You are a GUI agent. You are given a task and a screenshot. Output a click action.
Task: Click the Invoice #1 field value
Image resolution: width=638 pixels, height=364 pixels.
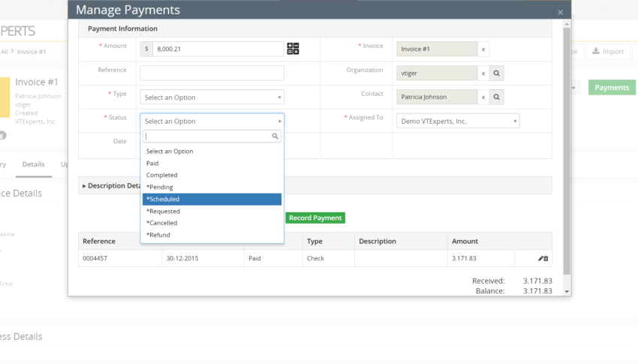[x=437, y=50]
